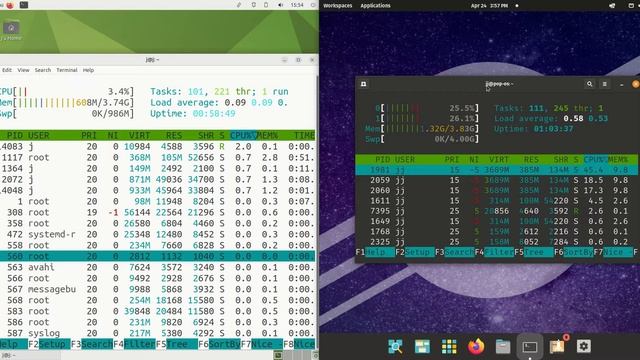Click F2 Setup in left htop footer
Viewport: 640px width, 360px height.
pos(49,344)
